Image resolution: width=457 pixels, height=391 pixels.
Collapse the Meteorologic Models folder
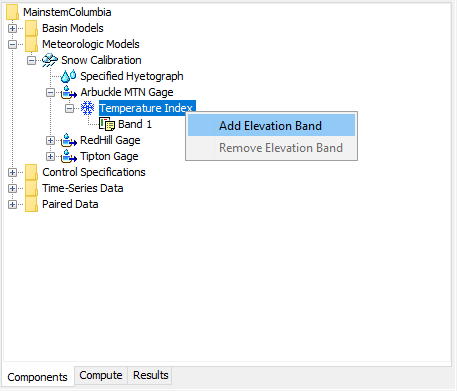[x=12, y=44]
